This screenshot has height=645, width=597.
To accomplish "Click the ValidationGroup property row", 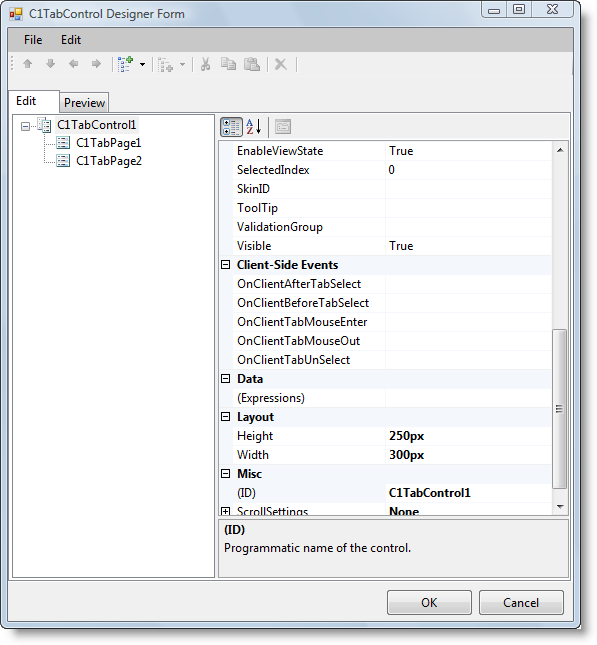I will [392, 227].
